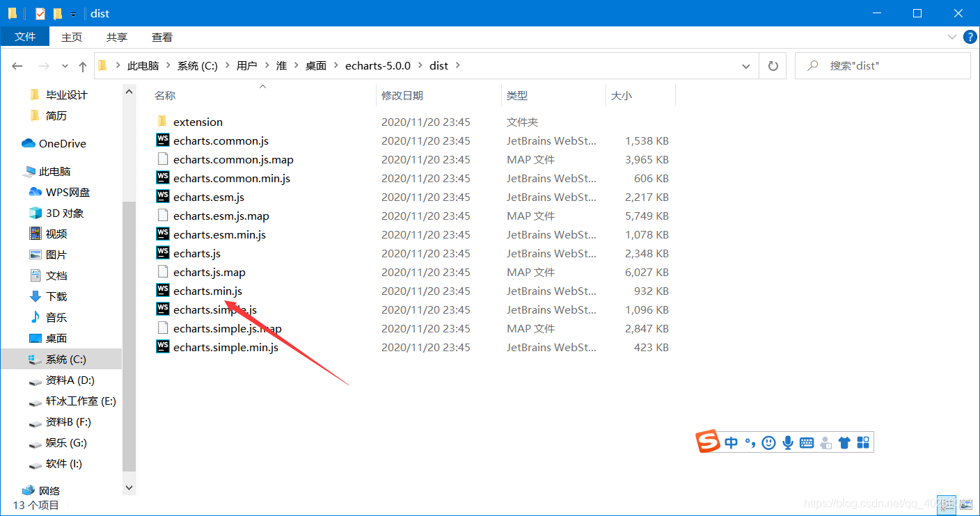
Task: Refresh the dist folder view
Action: pyautogui.click(x=773, y=66)
